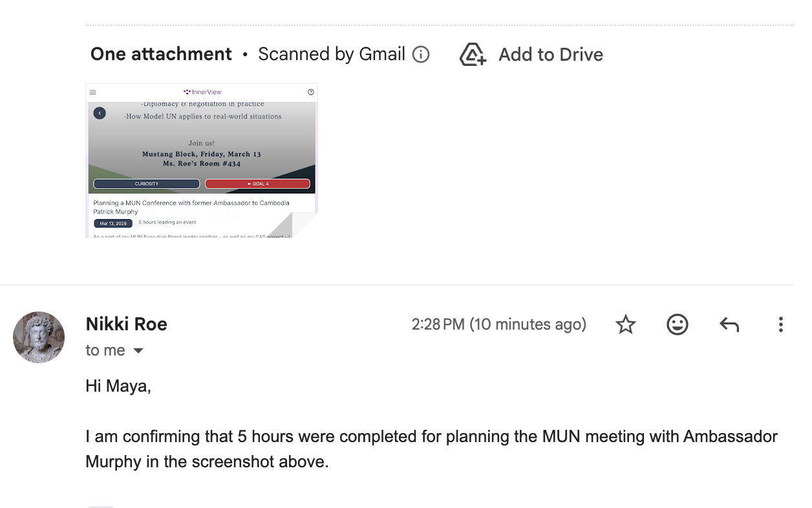Click the "One attachment" heading

161,54
